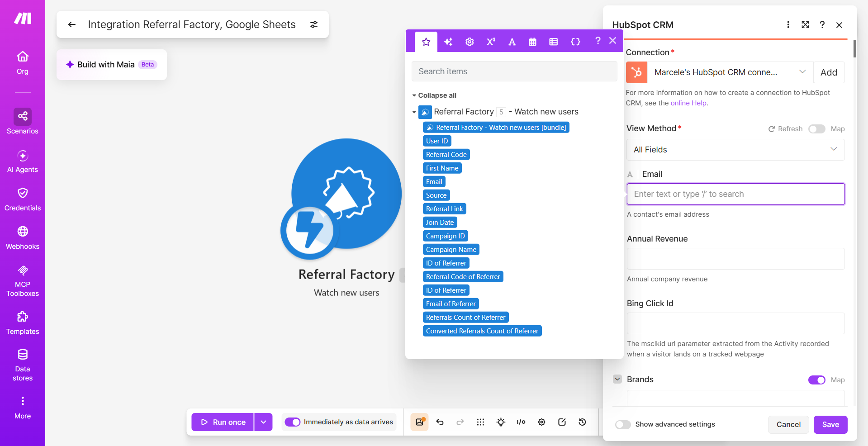Viewport: 868px width, 446px height.
Task: Click Cancel in HubSpot CRM panel
Action: (x=788, y=424)
